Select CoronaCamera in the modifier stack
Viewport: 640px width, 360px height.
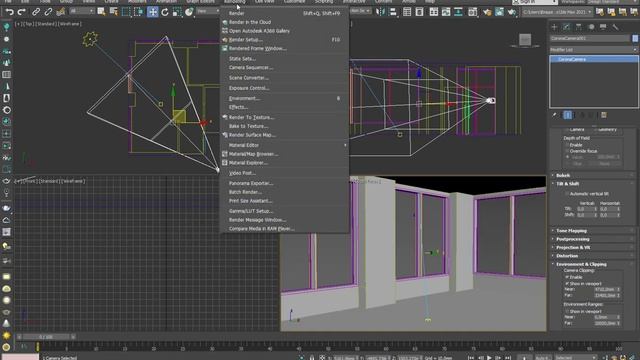pyautogui.click(x=593, y=60)
